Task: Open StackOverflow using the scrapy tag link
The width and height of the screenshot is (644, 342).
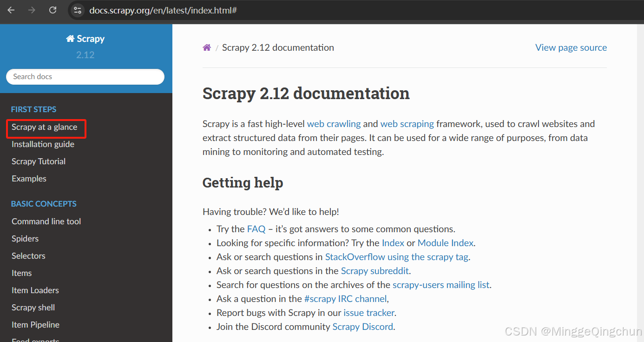Action: (396, 257)
